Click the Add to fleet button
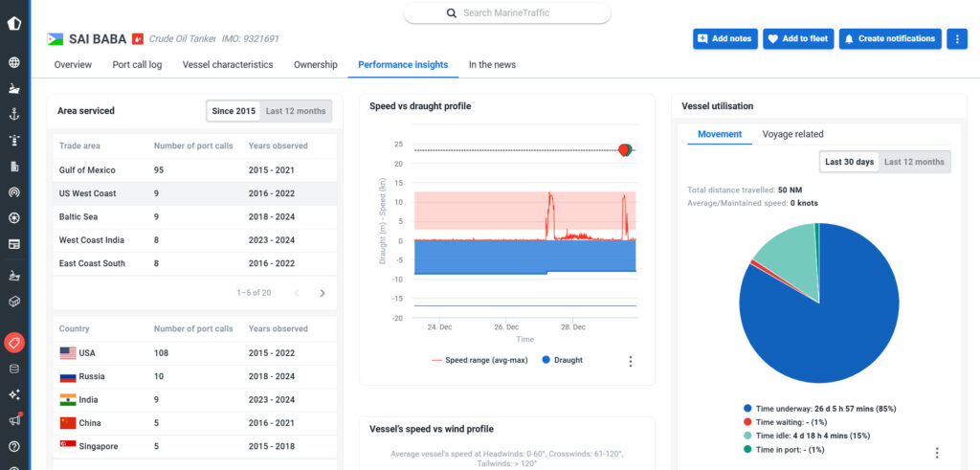Screen dimensions: 980x470 click(798, 39)
